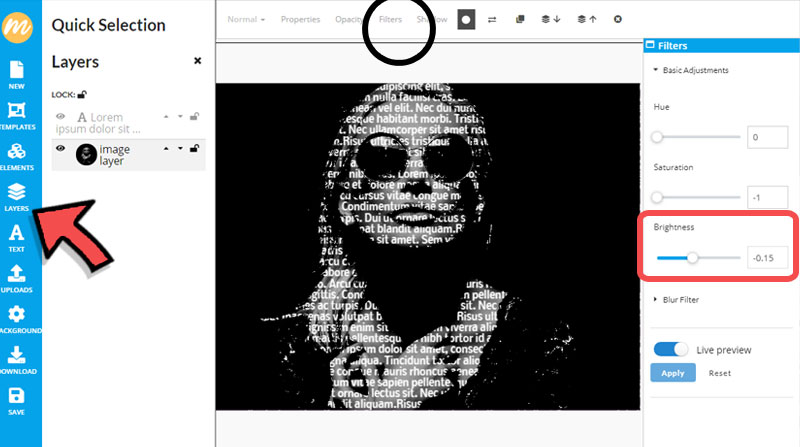Click the delete circle-x toolbar icon

(617, 19)
